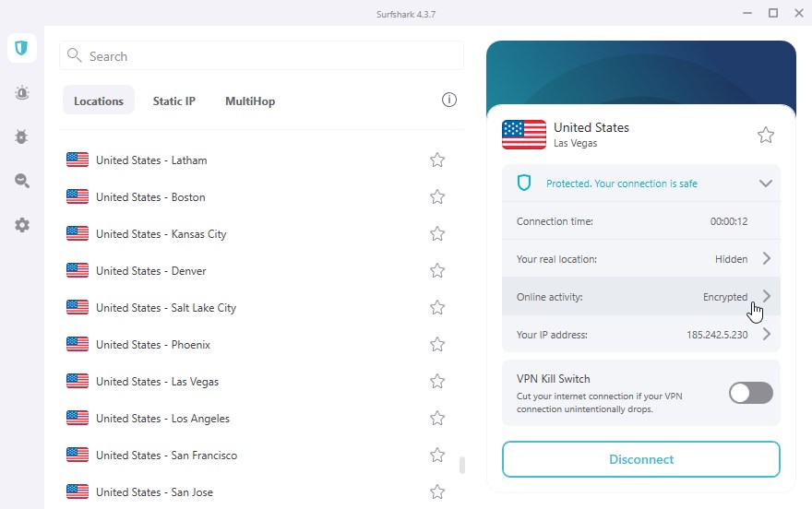
Task: Favorite United States - Kansas City star
Action: pos(437,234)
